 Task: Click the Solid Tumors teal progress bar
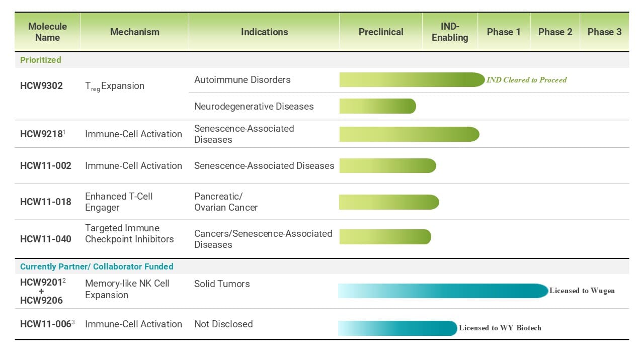click(443, 291)
